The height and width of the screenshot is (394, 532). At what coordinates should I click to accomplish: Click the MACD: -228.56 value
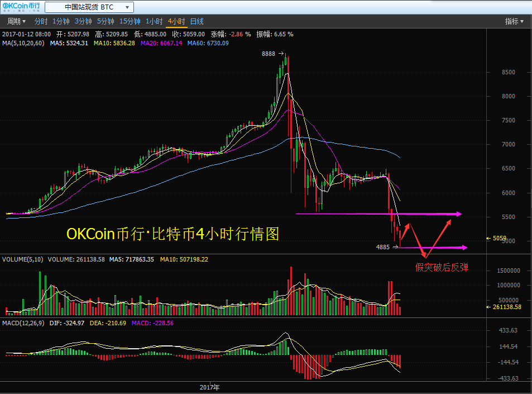[152, 323]
